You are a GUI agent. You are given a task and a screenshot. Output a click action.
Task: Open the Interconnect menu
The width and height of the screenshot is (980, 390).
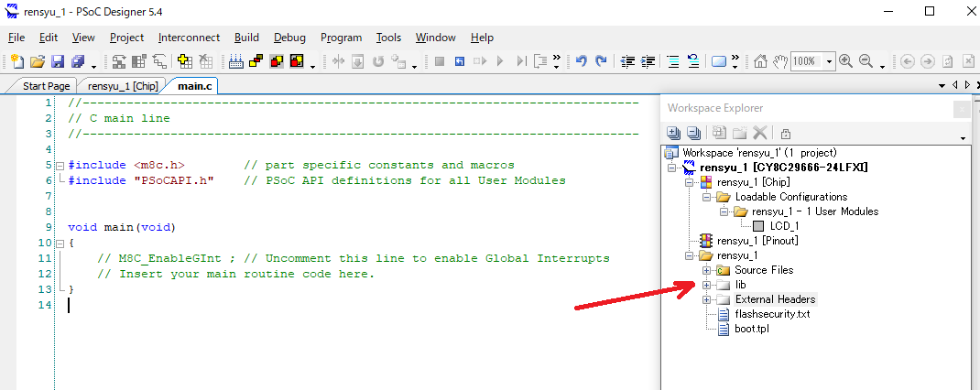click(x=190, y=38)
